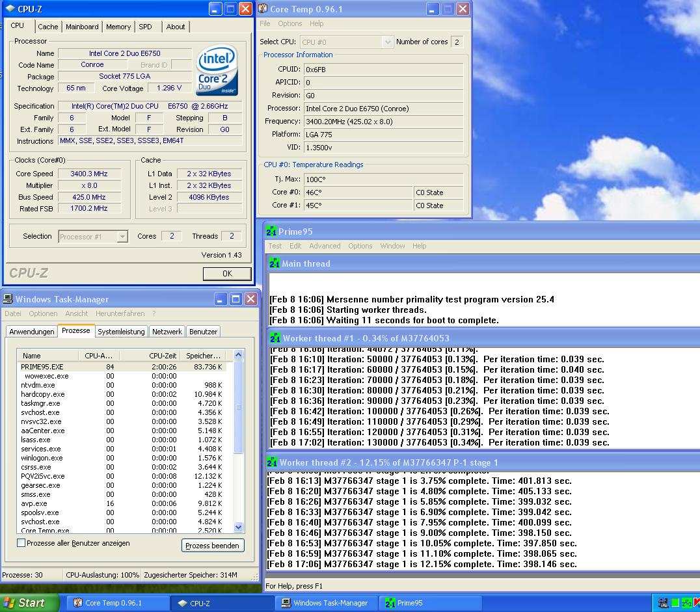Sort processes by the CPU-Zeit column header
The width and height of the screenshot is (700, 612).
point(150,355)
